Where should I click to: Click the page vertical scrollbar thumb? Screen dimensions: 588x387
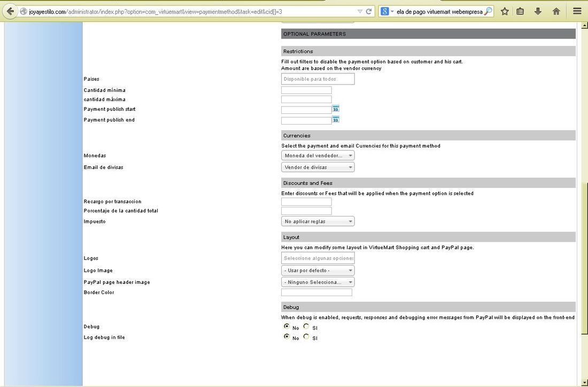click(585, 259)
